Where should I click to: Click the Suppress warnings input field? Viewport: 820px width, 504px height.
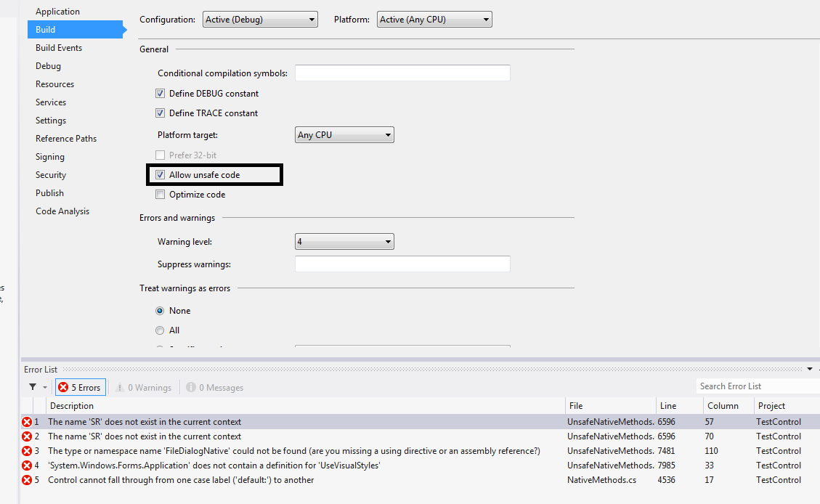pos(402,264)
